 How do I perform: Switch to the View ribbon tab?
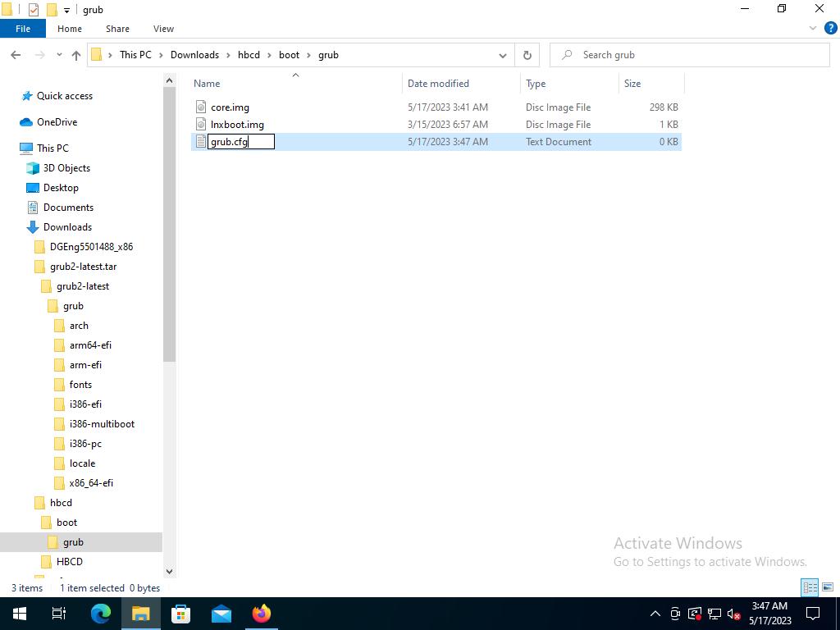click(163, 29)
